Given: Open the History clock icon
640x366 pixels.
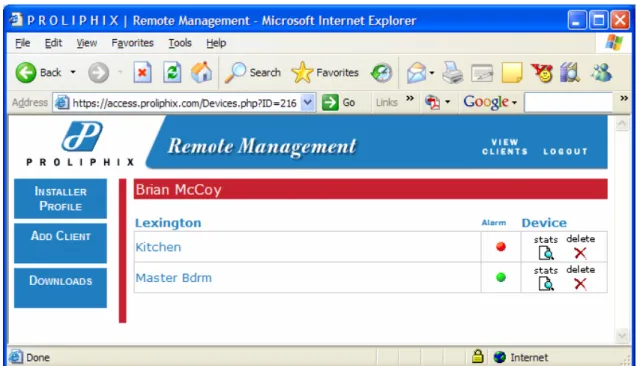Looking at the screenshot, I should tap(381, 73).
